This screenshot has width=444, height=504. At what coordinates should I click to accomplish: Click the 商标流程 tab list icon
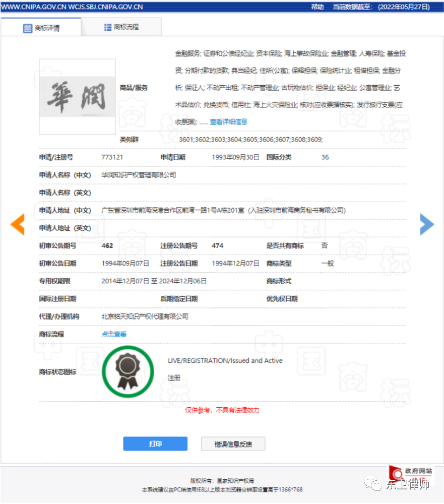pos(108,27)
